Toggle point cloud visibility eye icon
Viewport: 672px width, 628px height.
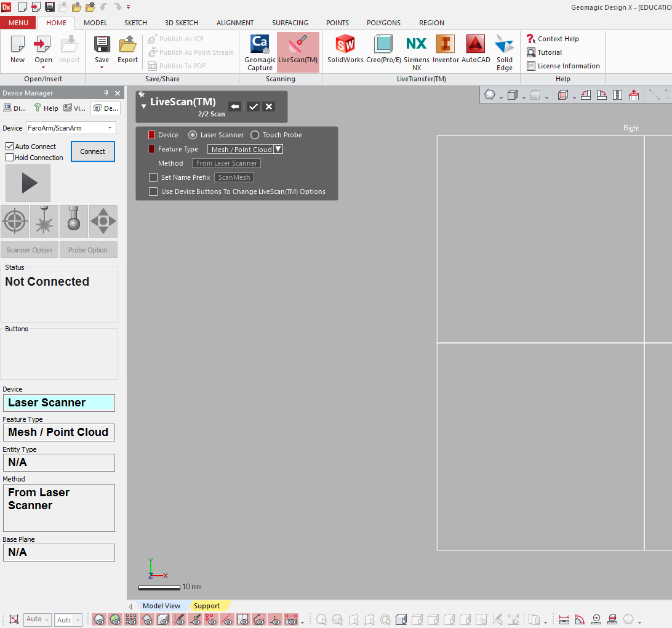point(131,619)
